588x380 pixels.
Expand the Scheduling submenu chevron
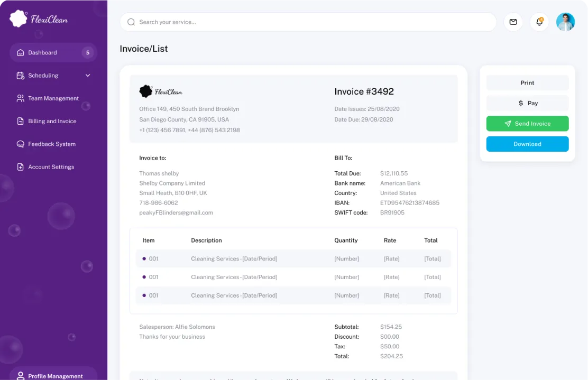click(x=88, y=75)
